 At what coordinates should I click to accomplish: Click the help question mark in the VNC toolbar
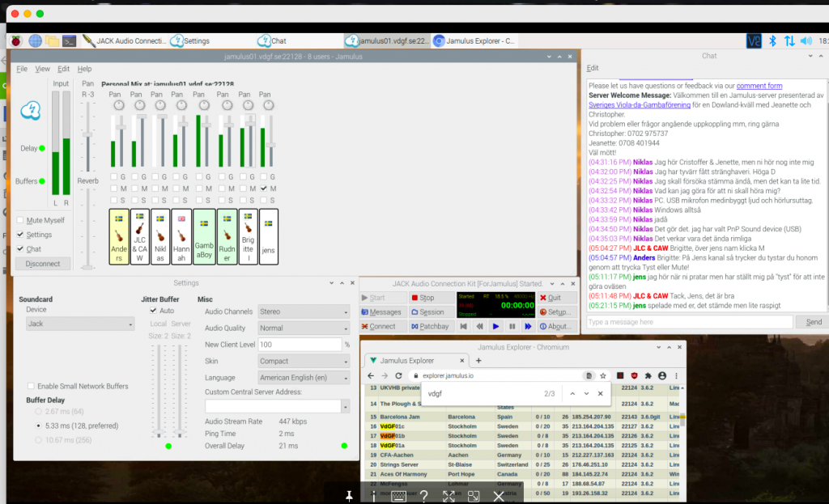pyautogui.click(x=424, y=496)
